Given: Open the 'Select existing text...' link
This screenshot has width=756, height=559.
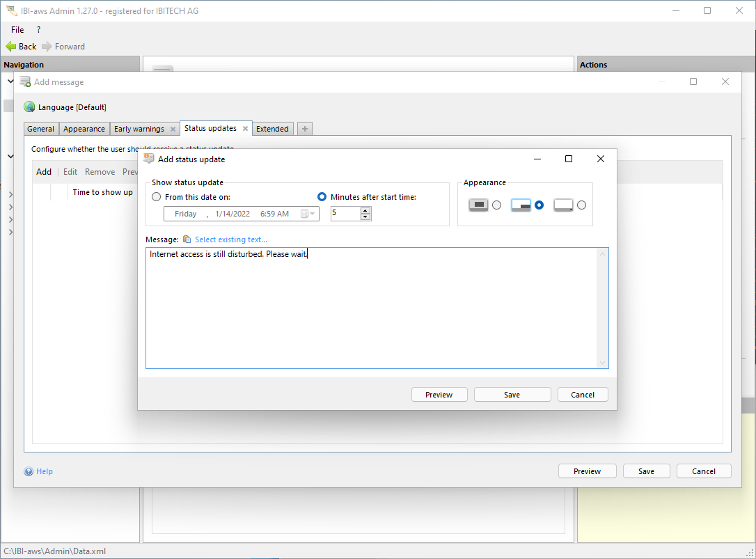Looking at the screenshot, I should [x=230, y=239].
